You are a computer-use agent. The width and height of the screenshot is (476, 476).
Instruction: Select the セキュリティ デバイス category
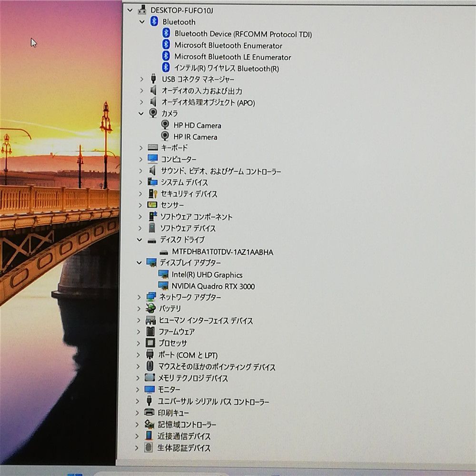click(189, 194)
